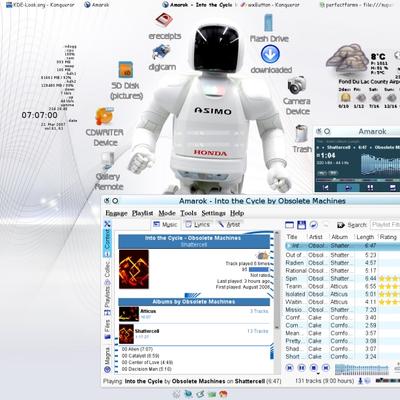Sort playlist by Artist column
The width and height of the screenshot is (400, 400).
(x=318, y=237)
